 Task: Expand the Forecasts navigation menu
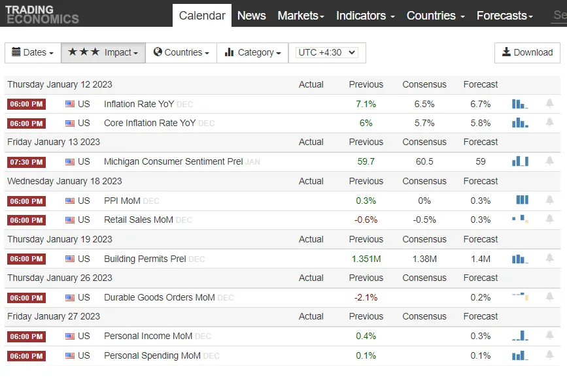(504, 16)
